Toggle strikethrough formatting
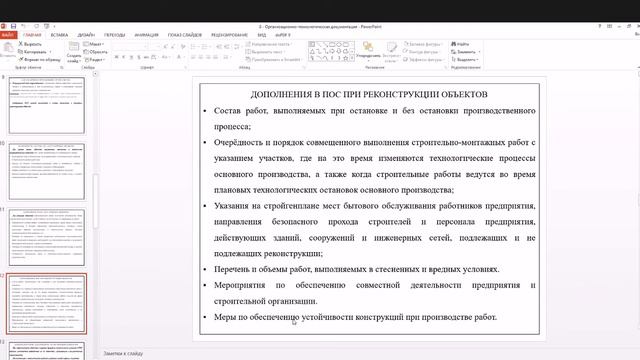This screenshot has height=360, width=640. tap(146, 57)
